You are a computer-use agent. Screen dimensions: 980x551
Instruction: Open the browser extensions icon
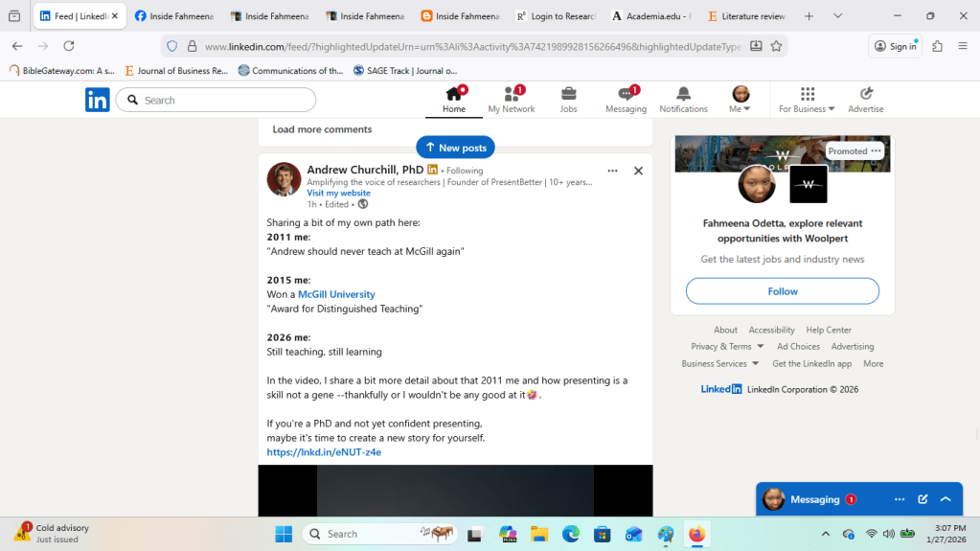point(937,46)
